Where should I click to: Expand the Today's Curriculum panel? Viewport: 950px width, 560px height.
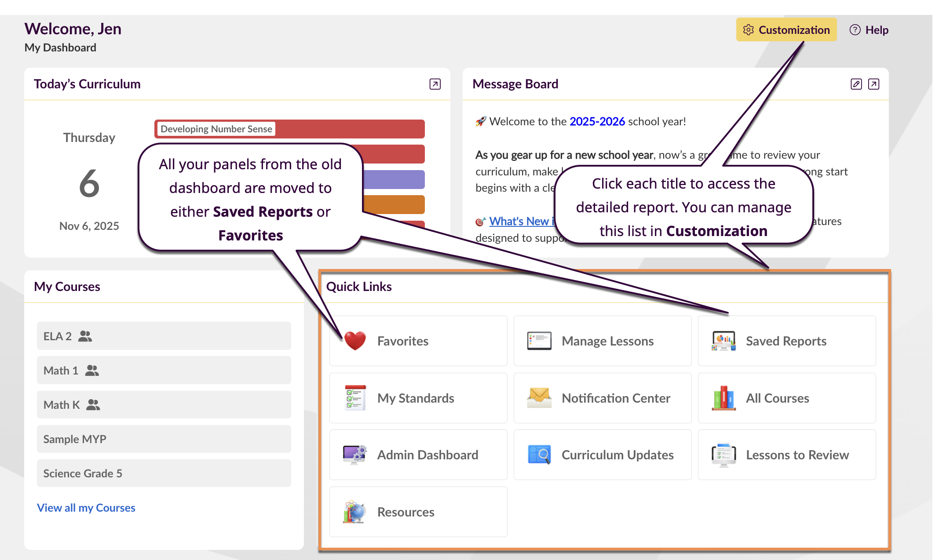(435, 84)
